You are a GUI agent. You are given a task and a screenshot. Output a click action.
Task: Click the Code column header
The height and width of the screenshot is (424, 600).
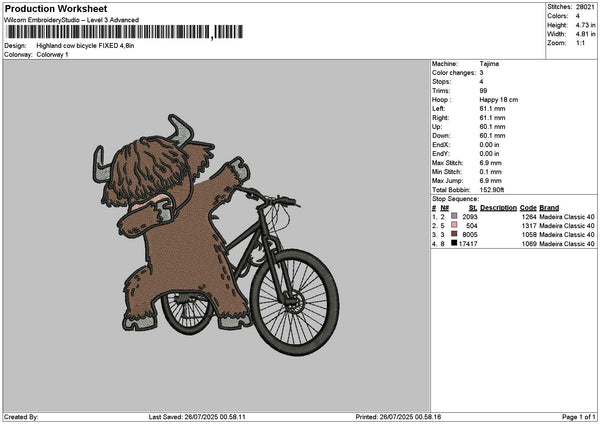[x=528, y=207]
